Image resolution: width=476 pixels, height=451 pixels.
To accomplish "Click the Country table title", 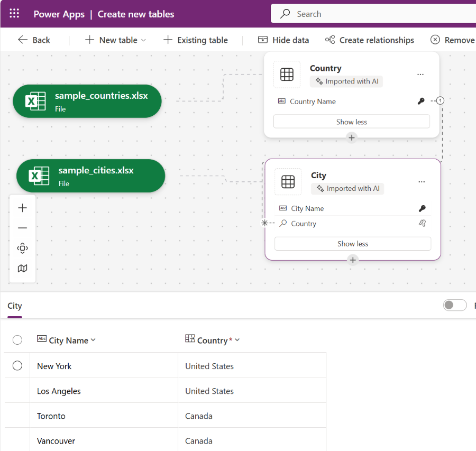I will click(x=325, y=68).
